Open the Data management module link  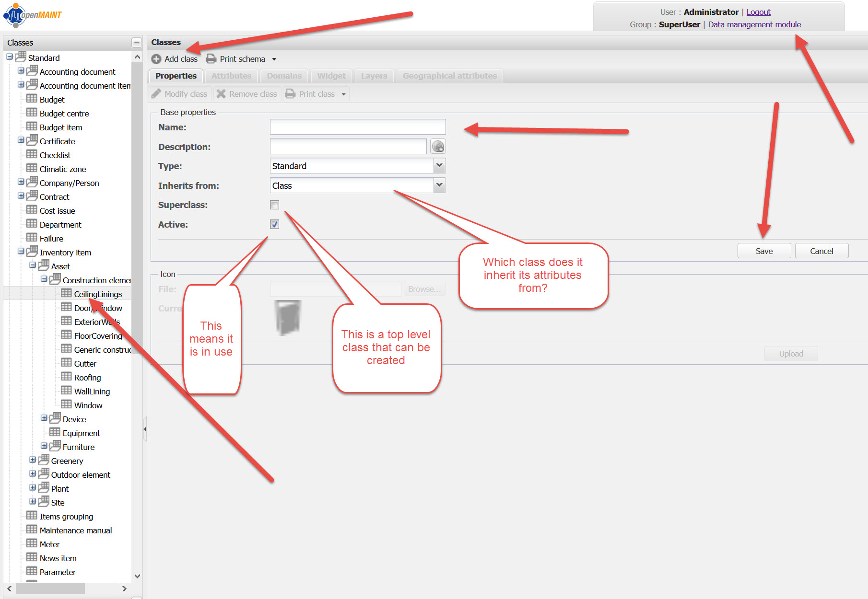coord(754,24)
